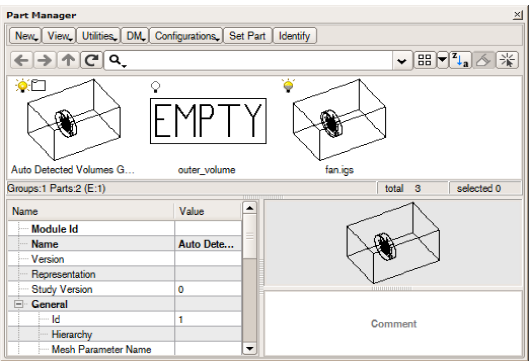Click the 'fan.igs' part label
The height and width of the screenshot is (361, 531).
pos(339,170)
